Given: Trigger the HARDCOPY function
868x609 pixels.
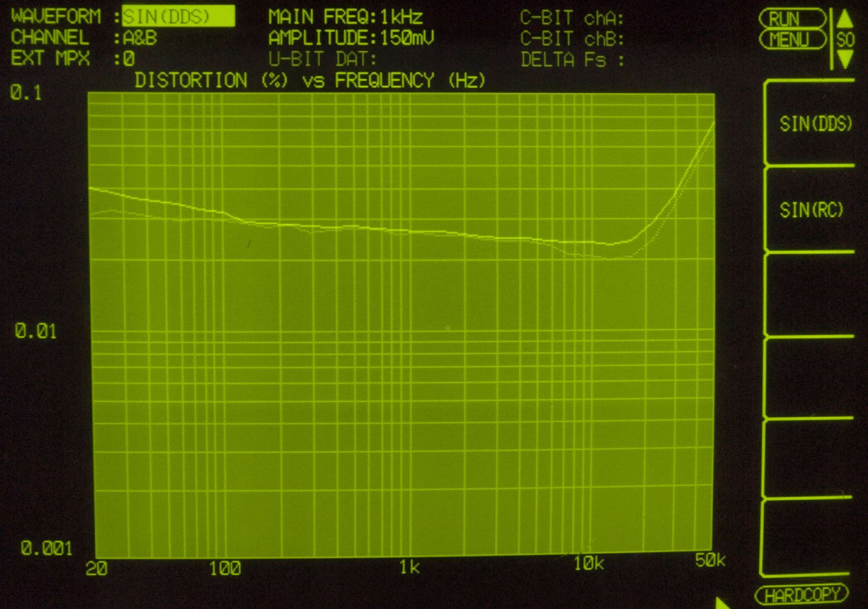Looking at the screenshot, I should tap(802, 595).
